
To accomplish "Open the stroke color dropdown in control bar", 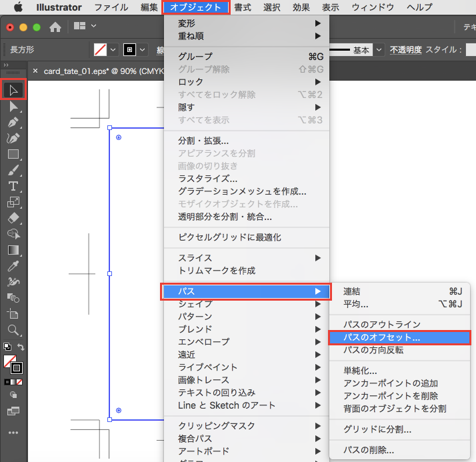I will pos(143,50).
